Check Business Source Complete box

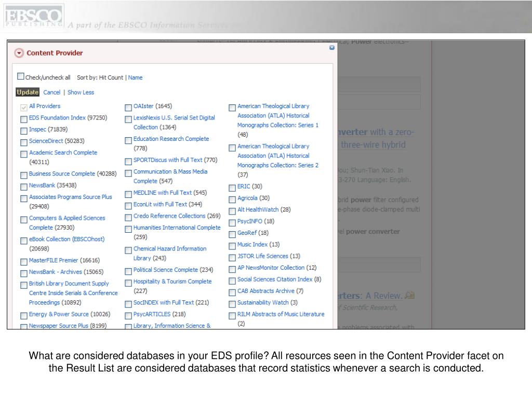pos(24,175)
